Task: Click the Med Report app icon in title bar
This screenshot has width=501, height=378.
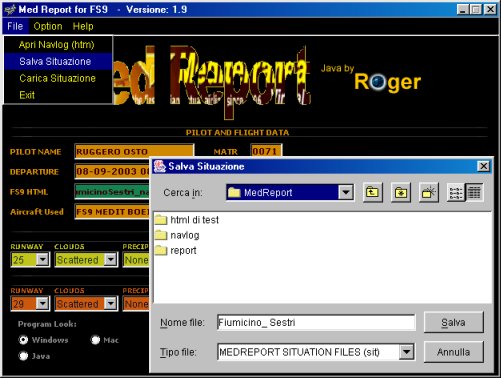Action: click(x=10, y=9)
